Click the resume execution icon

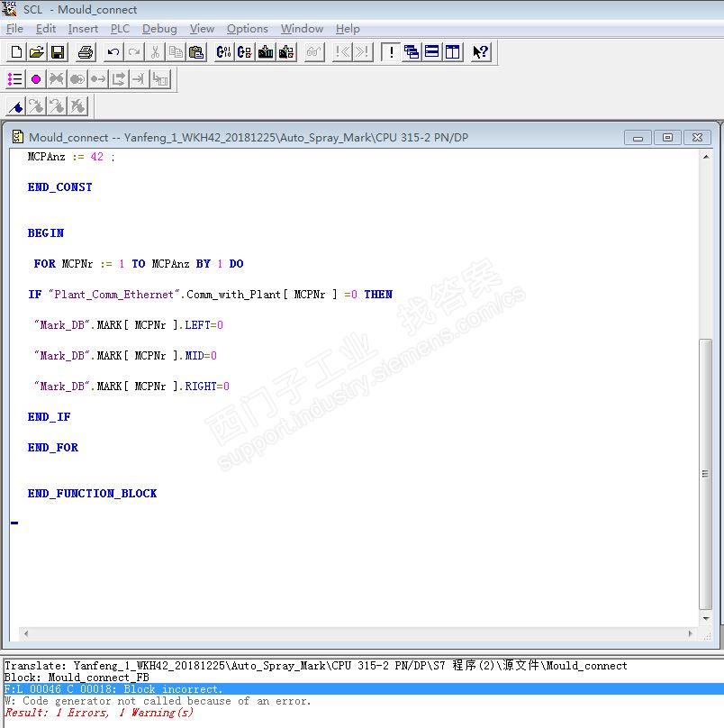(119, 79)
